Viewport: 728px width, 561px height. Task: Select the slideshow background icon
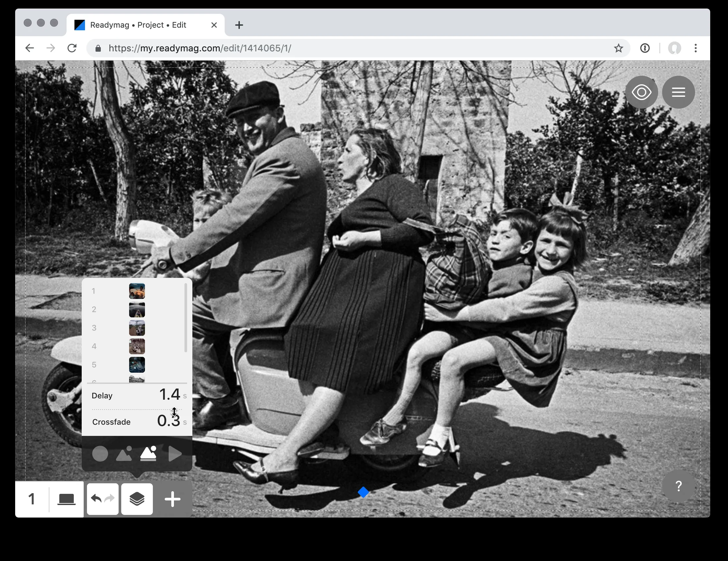pos(148,454)
